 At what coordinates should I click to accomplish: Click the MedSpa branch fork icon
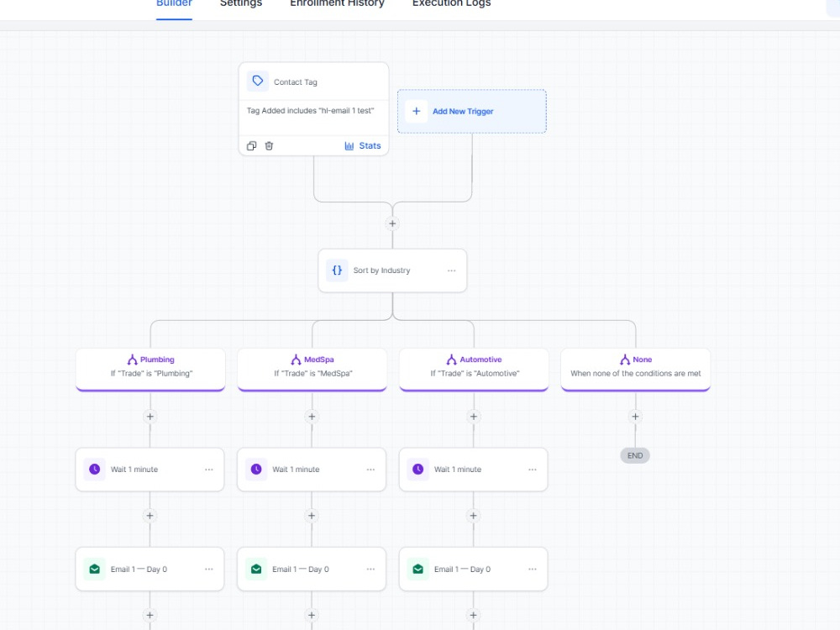(296, 360)
